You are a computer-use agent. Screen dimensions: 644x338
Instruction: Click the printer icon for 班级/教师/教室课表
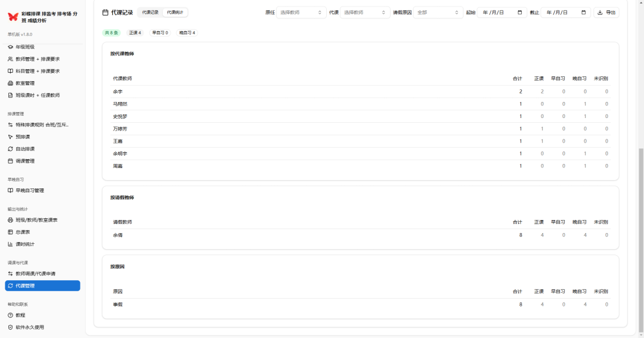pyautogui.click(x=10, y=220)
